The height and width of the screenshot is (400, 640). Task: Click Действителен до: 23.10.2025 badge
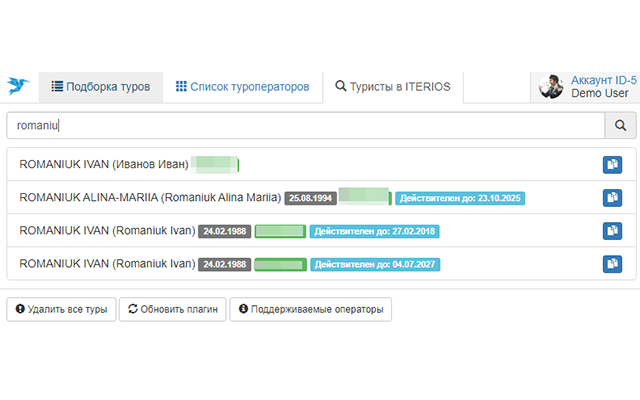460,198
